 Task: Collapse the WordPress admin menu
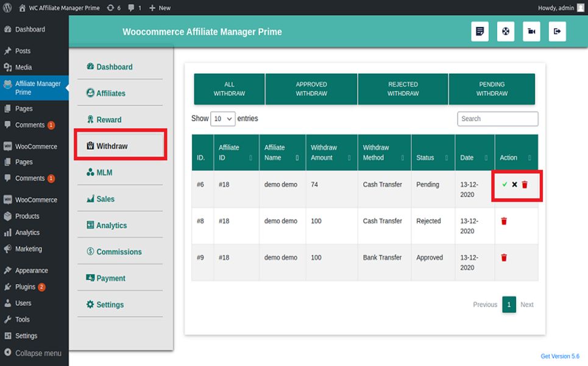38,353
